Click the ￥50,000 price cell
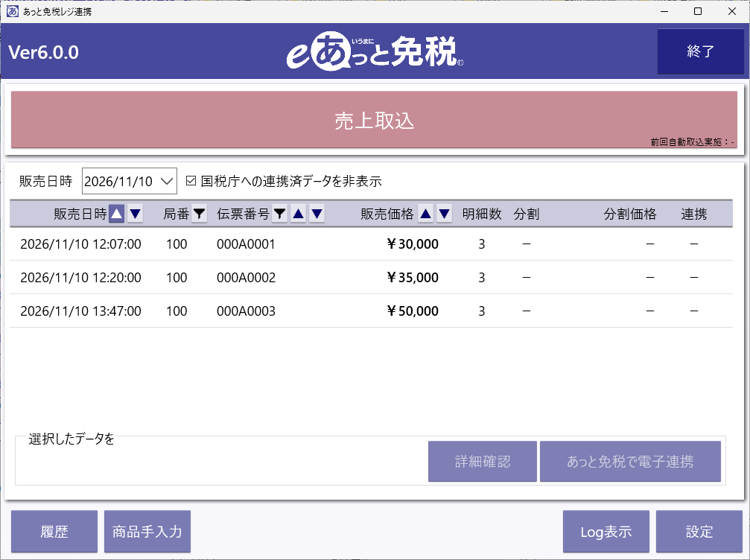Image resolution: width=750 pixels, height=560 pixels. (413, 311)
